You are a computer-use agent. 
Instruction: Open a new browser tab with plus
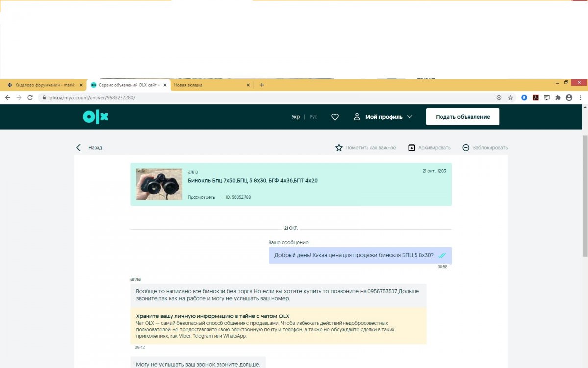[x=262, y=85]
